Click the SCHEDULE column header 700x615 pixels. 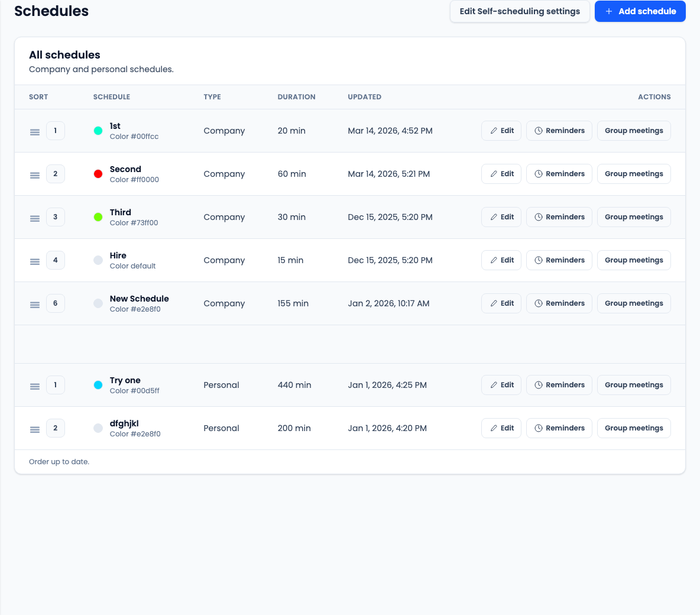coord(112,97)
